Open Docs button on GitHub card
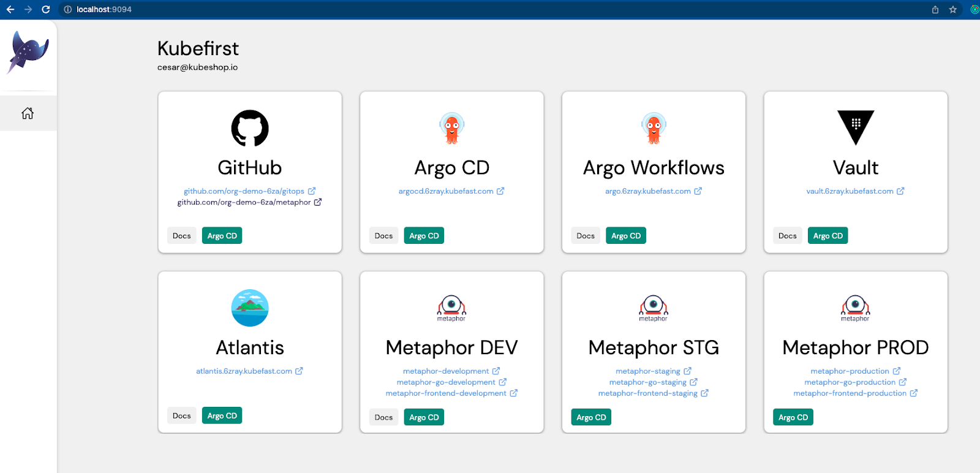 [x=182, y=236]
